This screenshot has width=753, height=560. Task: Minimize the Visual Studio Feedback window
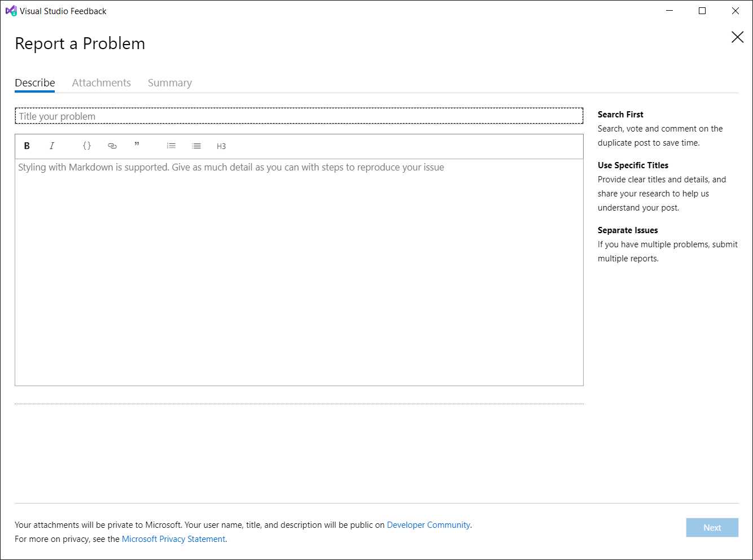click(669, 11)
